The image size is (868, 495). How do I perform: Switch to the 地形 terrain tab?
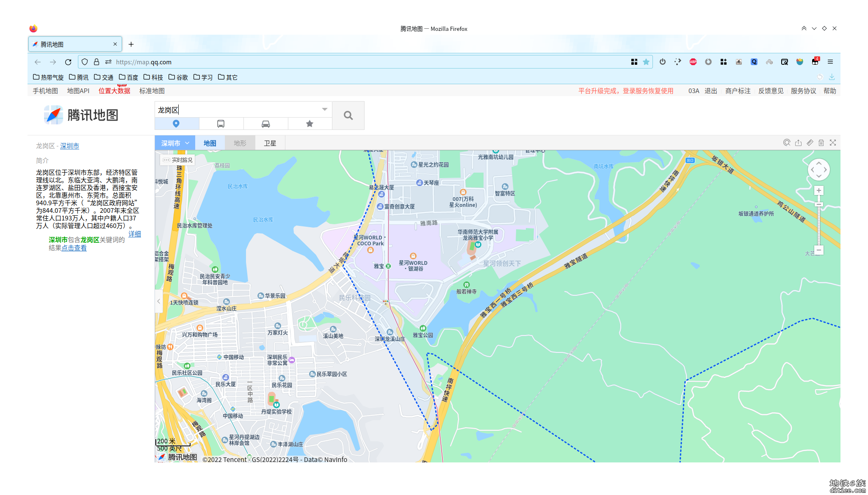click(240, 143)
